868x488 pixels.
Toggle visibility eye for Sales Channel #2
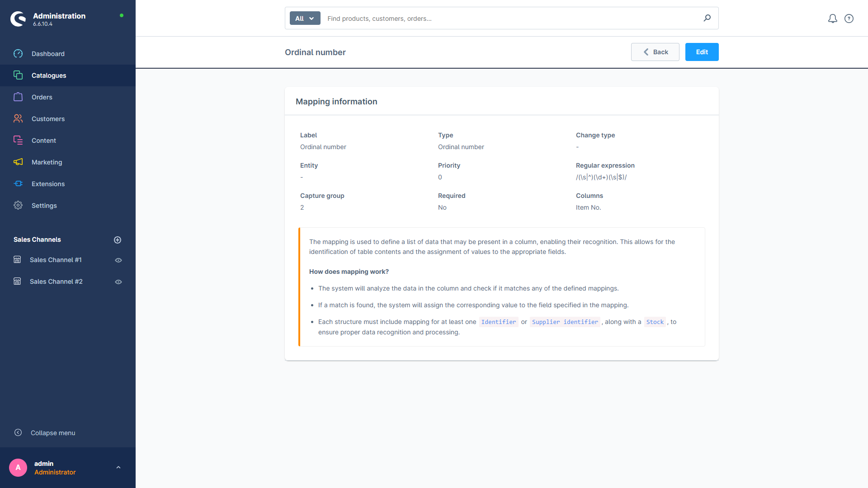[x=118, y=282]
